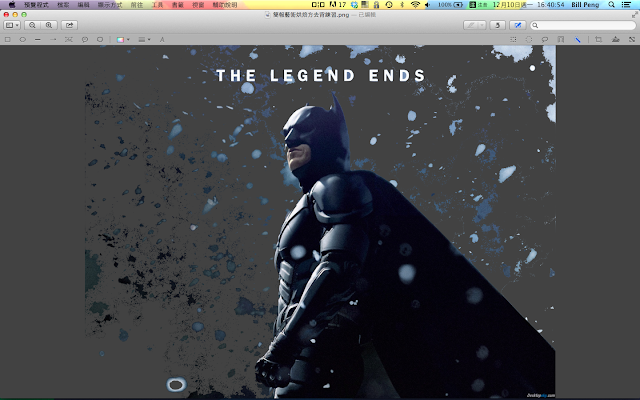Open the Time Machine clock icon
This screenshot has height=400, width=640.
pos(389,5)
